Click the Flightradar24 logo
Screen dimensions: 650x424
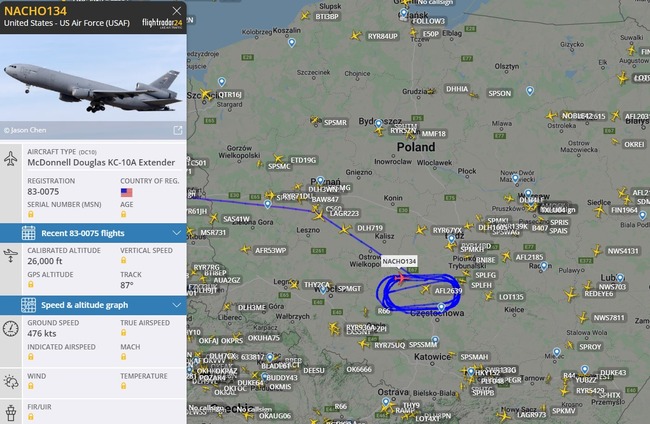click(x=162, y=23)
